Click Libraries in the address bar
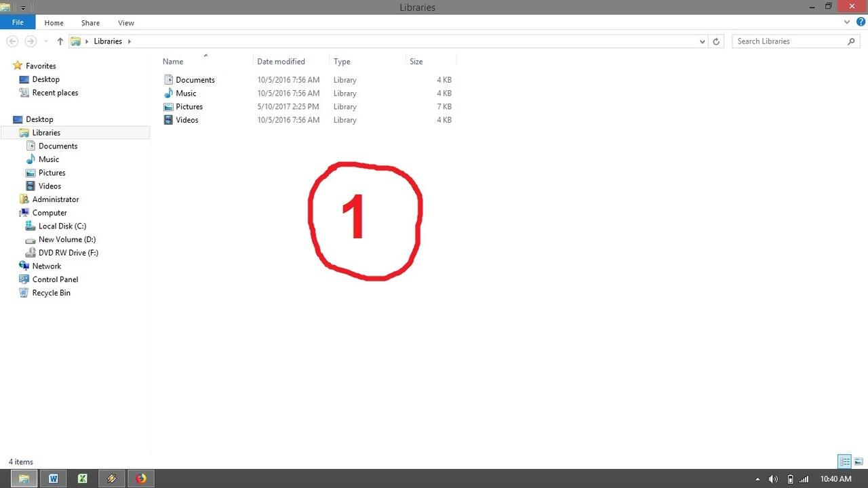868x488 pixels. [x=108, y=41]
